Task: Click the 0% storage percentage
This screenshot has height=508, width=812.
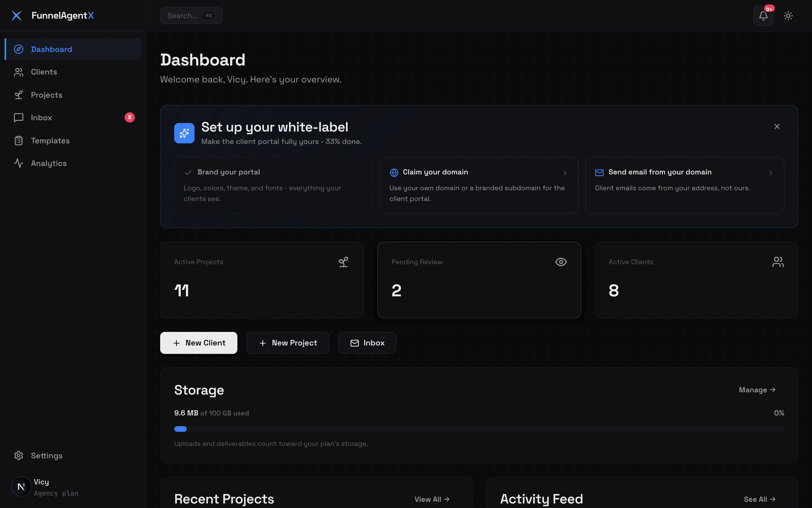Action: pyautogui.click(x=779, y=413)
